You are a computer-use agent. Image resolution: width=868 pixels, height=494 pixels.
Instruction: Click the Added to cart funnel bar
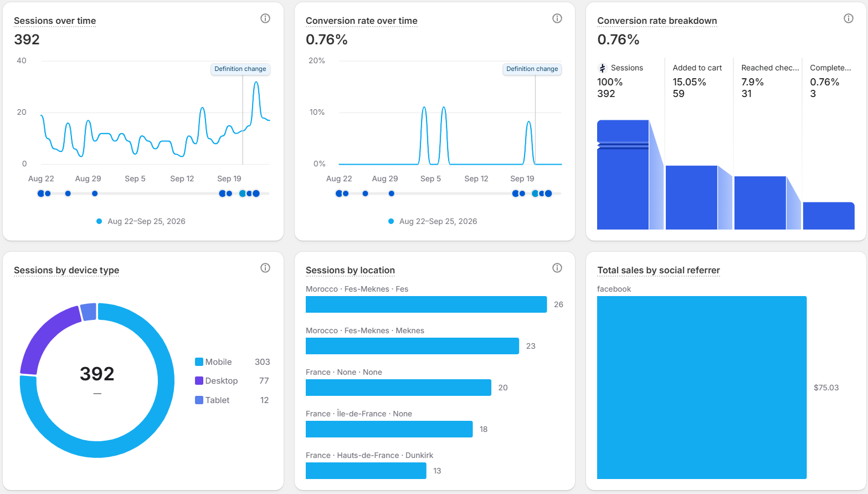[691, 197]
